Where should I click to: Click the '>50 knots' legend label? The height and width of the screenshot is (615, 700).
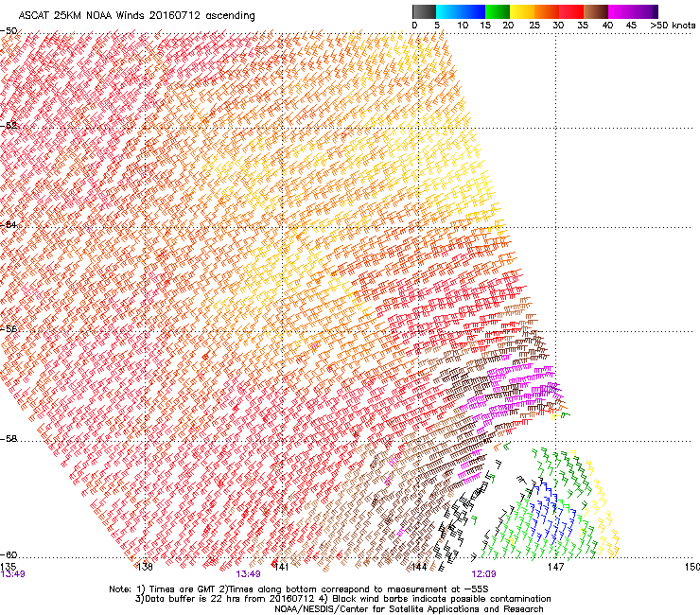pyautogui.click(x=673, y=26)
